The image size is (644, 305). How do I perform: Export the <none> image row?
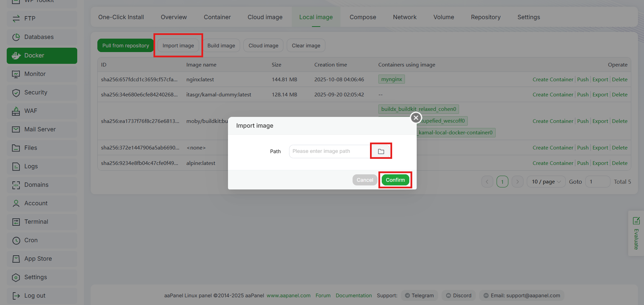[600, 148]
